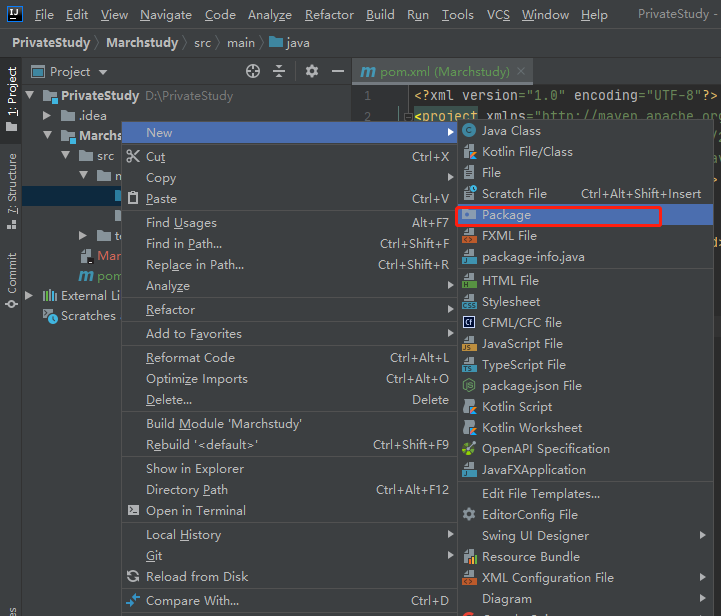Open the Swing UI Designer submenu arrow

(x=703, y=535)
